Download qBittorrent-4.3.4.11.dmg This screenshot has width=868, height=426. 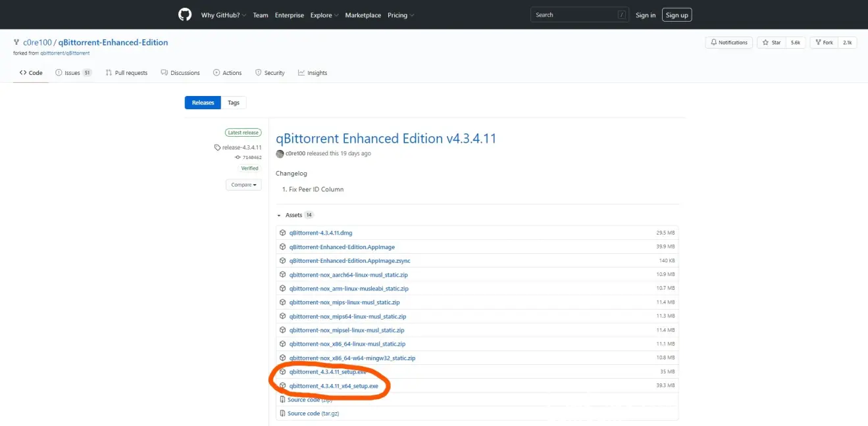[320, 233]
